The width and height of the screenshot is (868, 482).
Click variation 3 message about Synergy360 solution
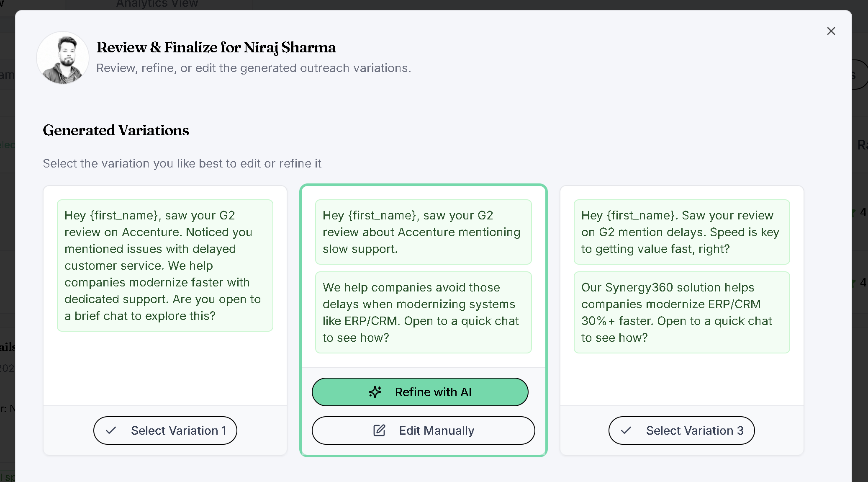pyautogui.click(x=681, y=312)
